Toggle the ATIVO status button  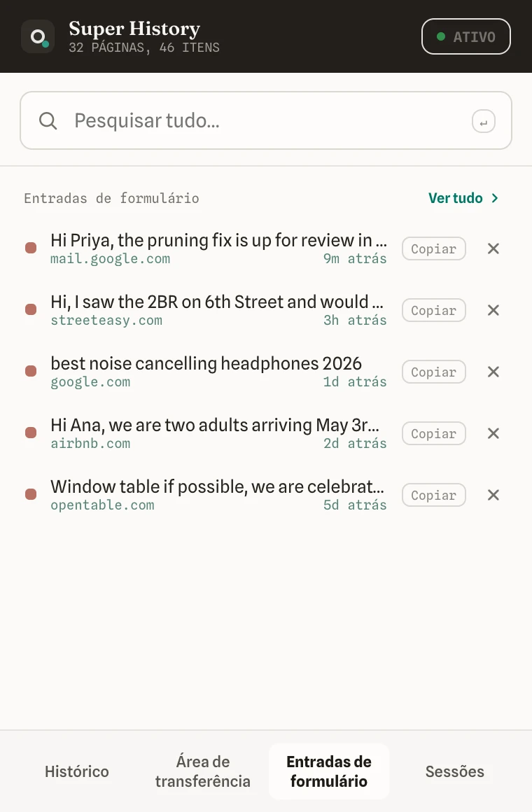point(466,36)
